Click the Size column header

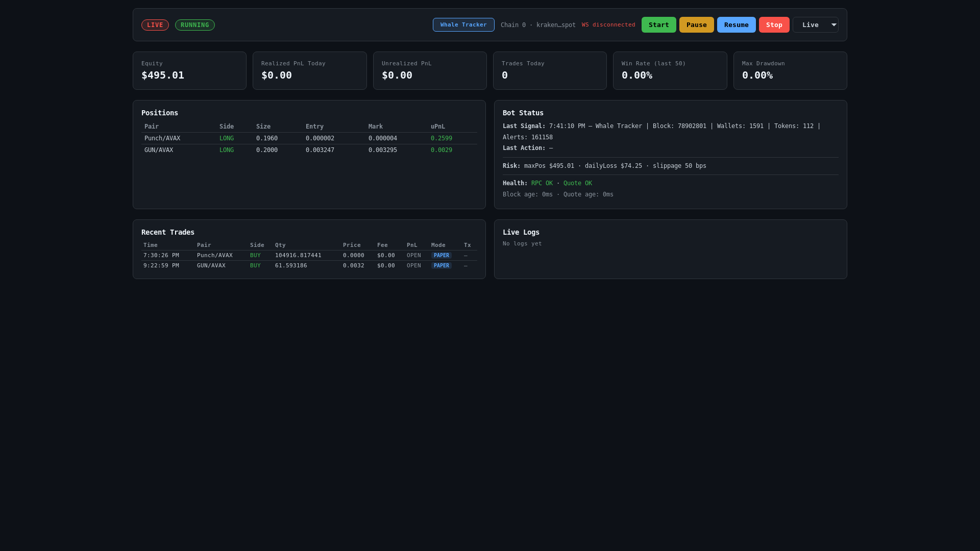click(x=263, y=127)
